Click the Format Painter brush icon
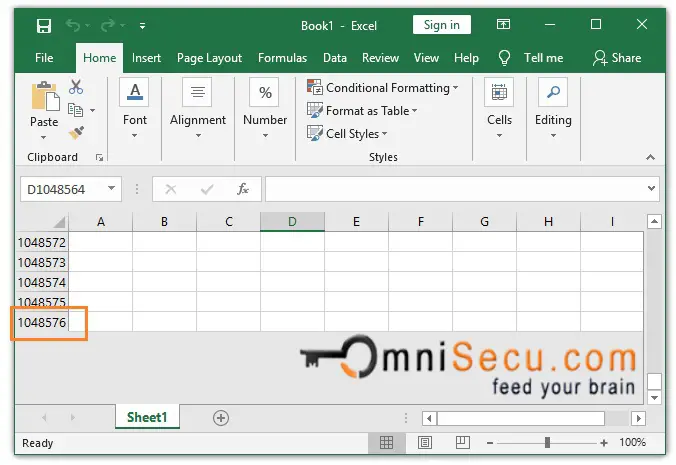Viewport: 676px width, 465px height. 76,133
